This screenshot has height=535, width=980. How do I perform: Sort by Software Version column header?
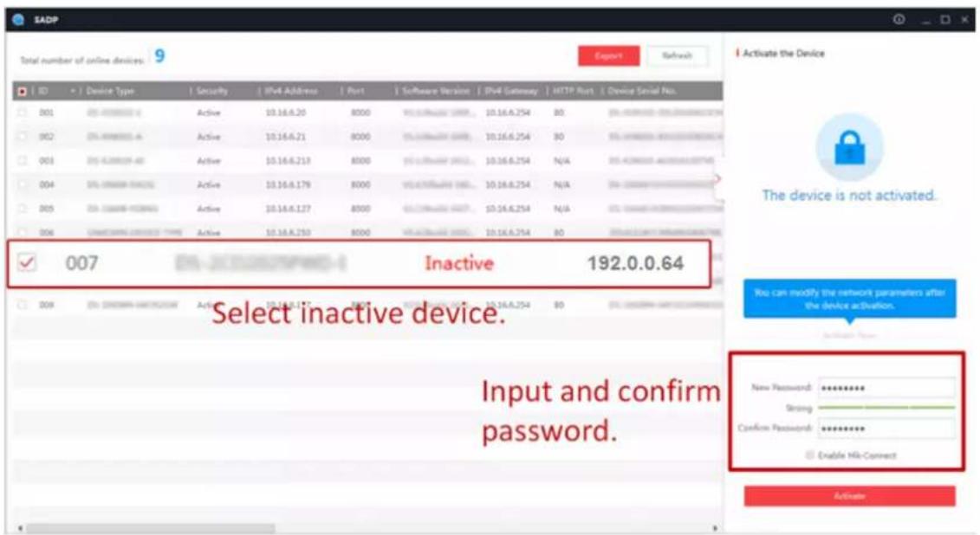pyautogui.click(x=436, y=91)
